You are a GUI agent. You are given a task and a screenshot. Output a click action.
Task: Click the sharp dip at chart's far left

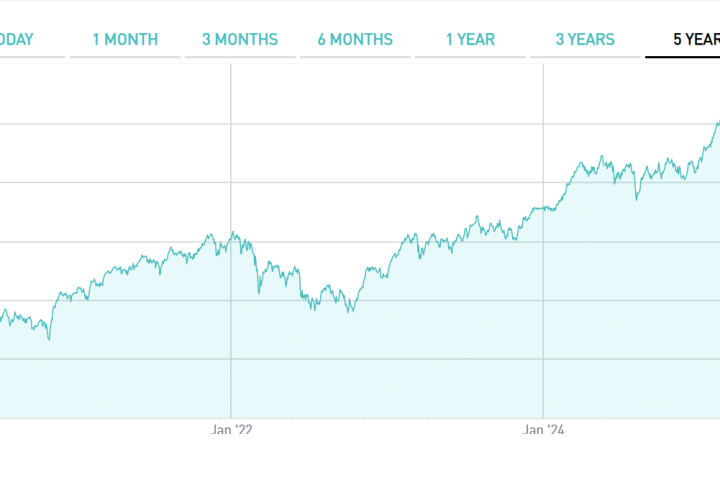coord(48,339)
